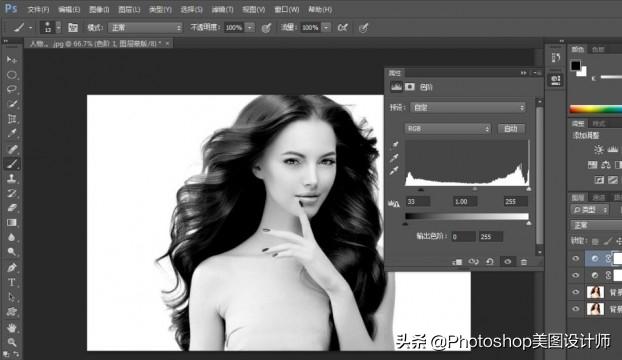Viewport: 622px width, 360px height.
Task: Select the Eyedropper tool in the toolbox
Action: click(11, 134)
